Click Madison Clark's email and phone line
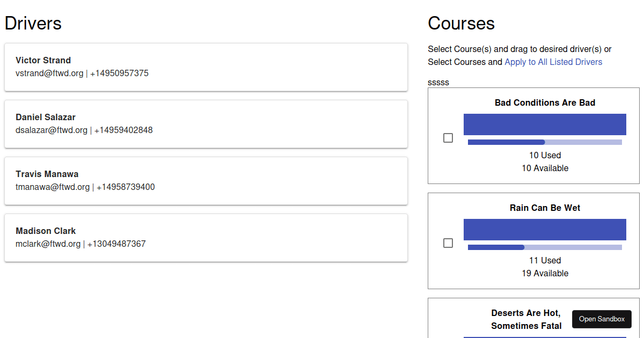 tap(80, 244)
